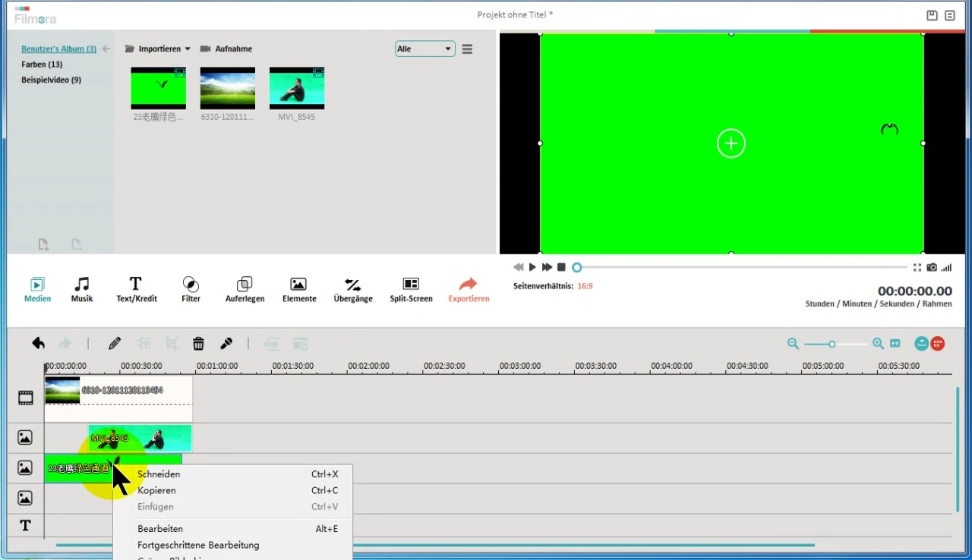Click the greyed redo arrow icon

coord(65,344)
